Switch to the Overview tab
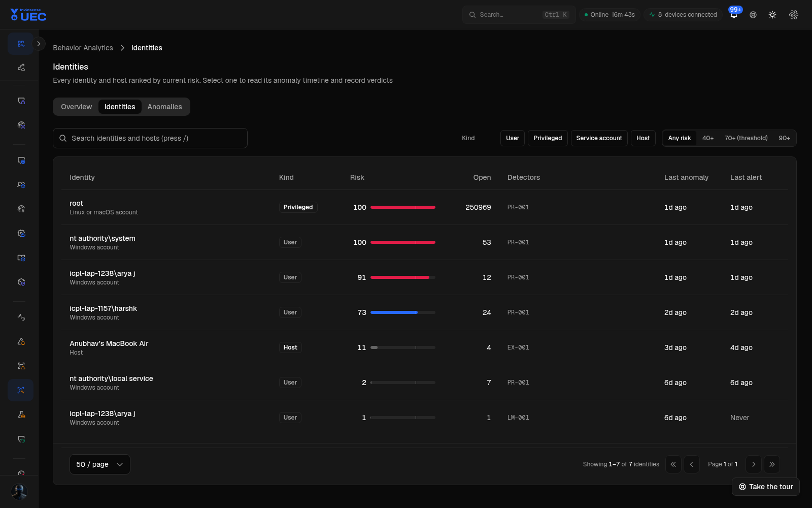 click(x=77, y=107)
